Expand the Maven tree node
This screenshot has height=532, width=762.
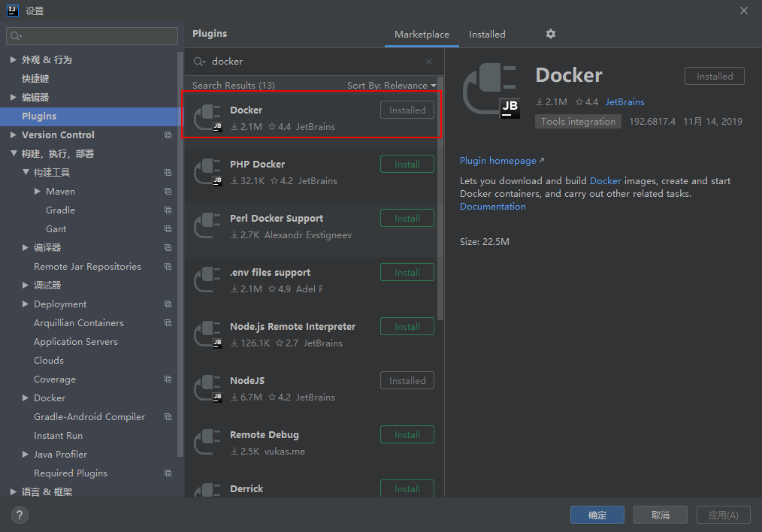[38, 192]
